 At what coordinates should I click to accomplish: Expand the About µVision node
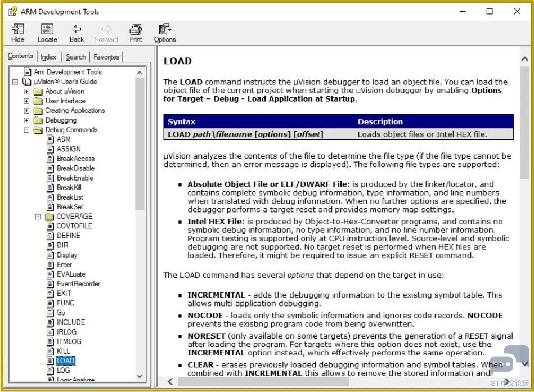[26, 92]
